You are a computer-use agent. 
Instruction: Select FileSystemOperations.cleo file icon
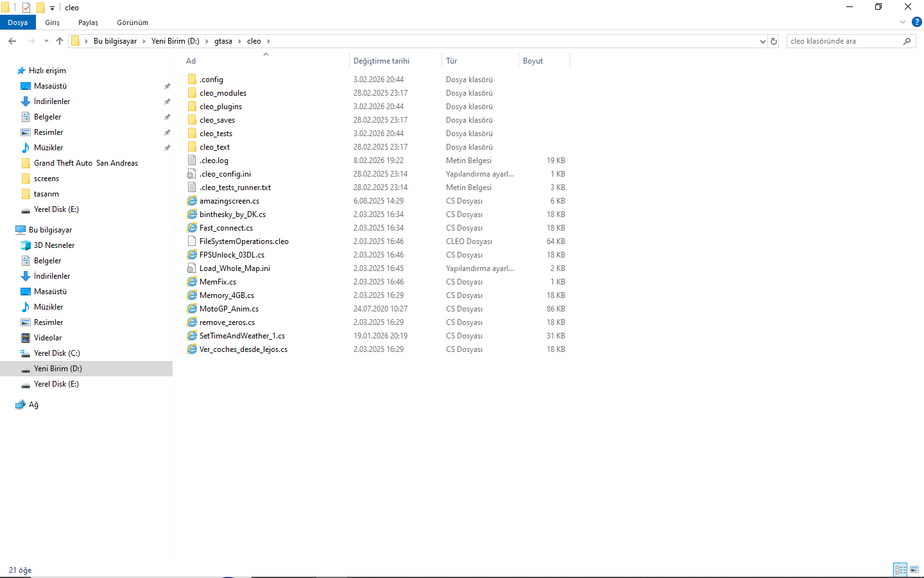(192, 241)
